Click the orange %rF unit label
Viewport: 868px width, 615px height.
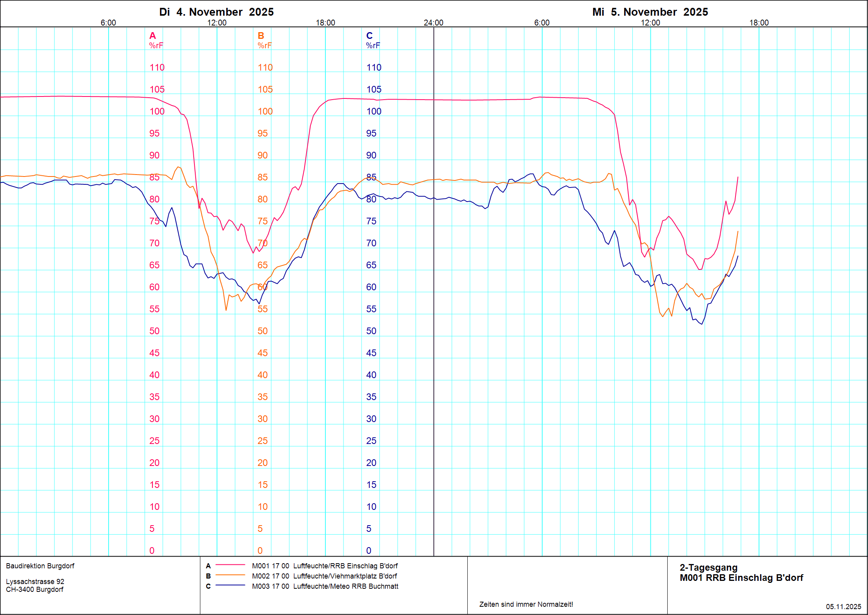point(265,45)
